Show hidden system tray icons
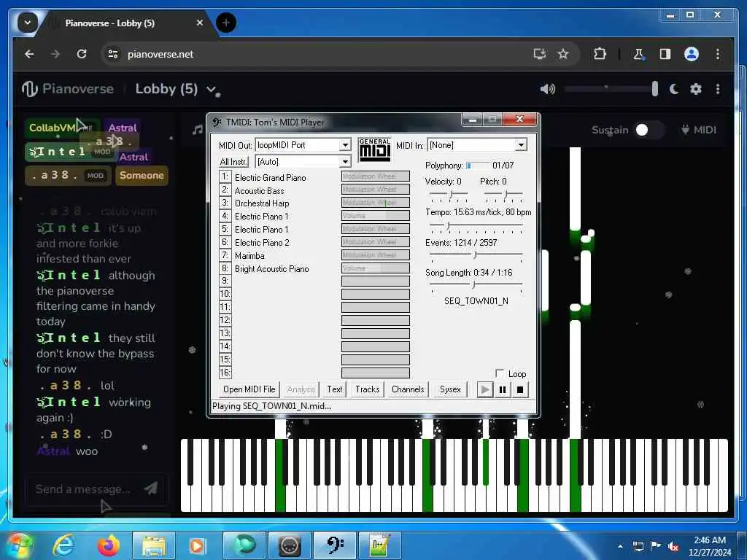Viewport: 747px width, 560px height. point(620,546)
